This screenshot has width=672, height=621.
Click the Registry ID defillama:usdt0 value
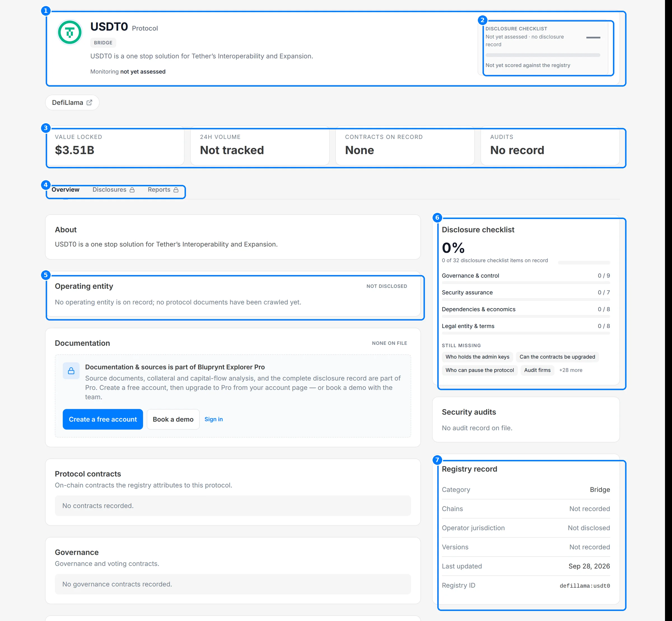(x=585, y=586)
